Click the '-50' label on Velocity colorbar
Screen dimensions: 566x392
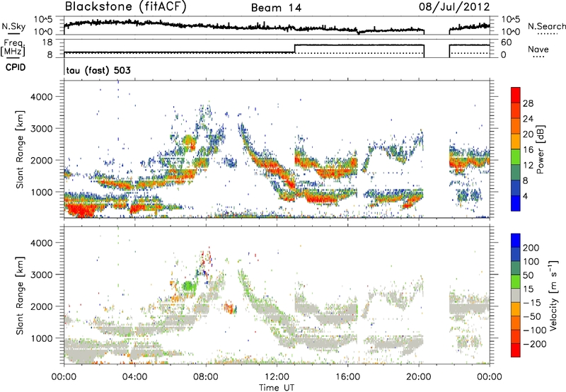click(x=532, y=316)
